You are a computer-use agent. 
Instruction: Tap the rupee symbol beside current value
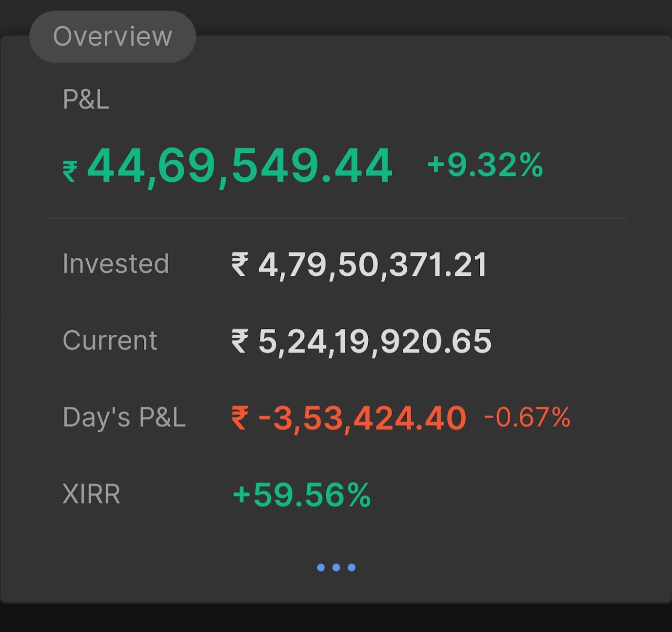click(x=239, y=341)
